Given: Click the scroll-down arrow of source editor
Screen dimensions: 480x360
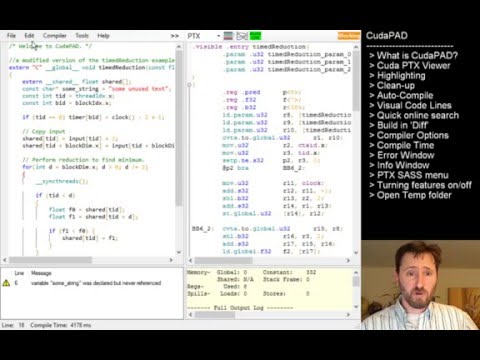Looking at the screenshot, I should point(179,252).
